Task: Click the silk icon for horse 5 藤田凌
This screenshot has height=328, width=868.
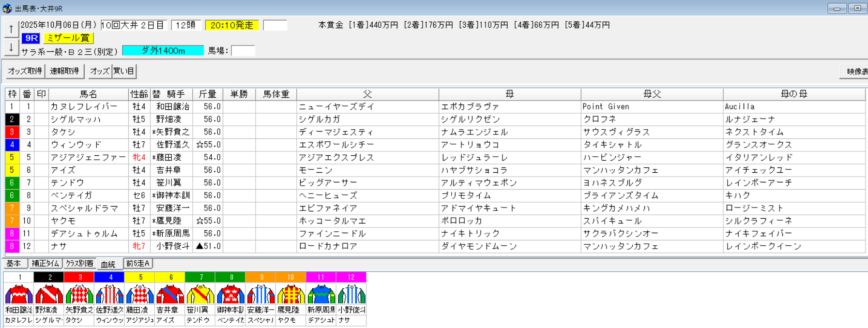Action: [140, 294]
